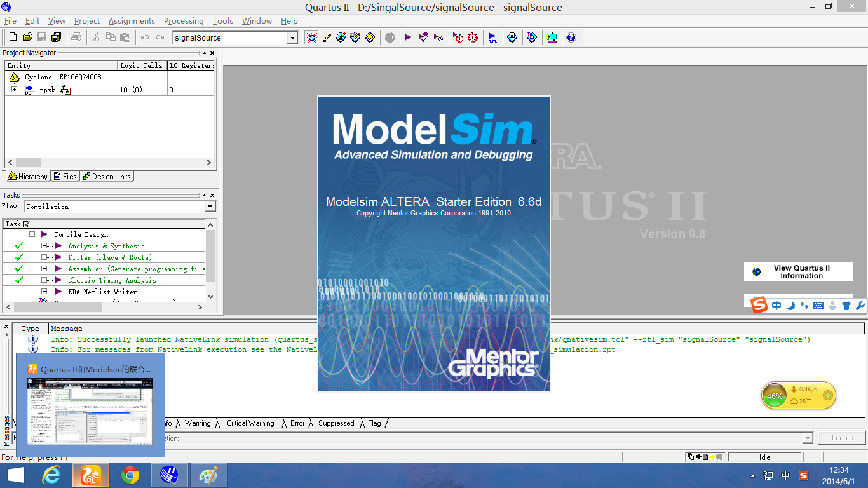The image size is (868, 488).
Task: Click the Tasks panel vertical scrollbar
Action: [211, 260]
